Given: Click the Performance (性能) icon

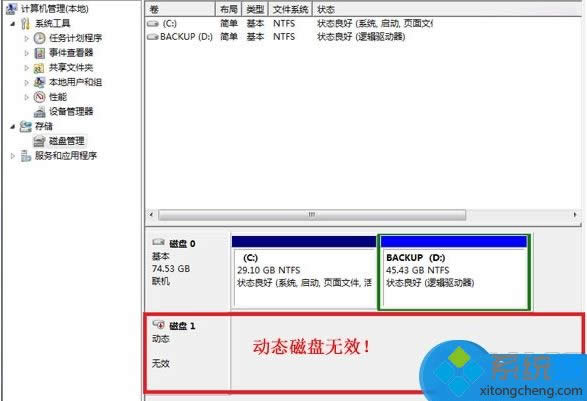Looking at the screenshot, I should (x=40, y=97).
